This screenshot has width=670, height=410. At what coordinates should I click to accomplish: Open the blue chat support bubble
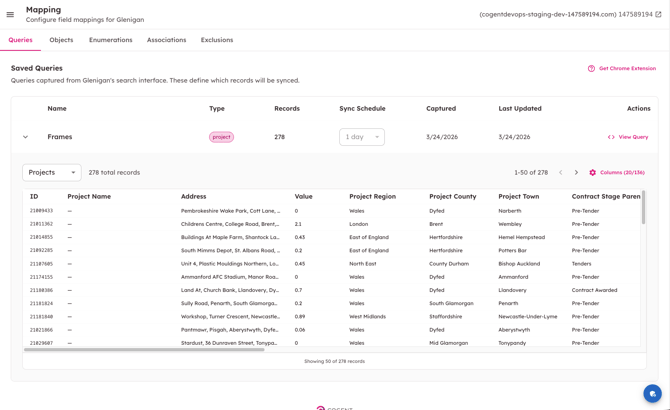(x=652, y=393)
